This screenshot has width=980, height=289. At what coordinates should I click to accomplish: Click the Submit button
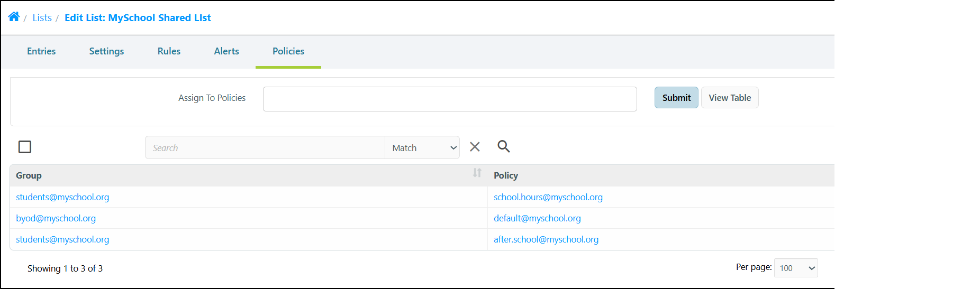coord(676,98)
